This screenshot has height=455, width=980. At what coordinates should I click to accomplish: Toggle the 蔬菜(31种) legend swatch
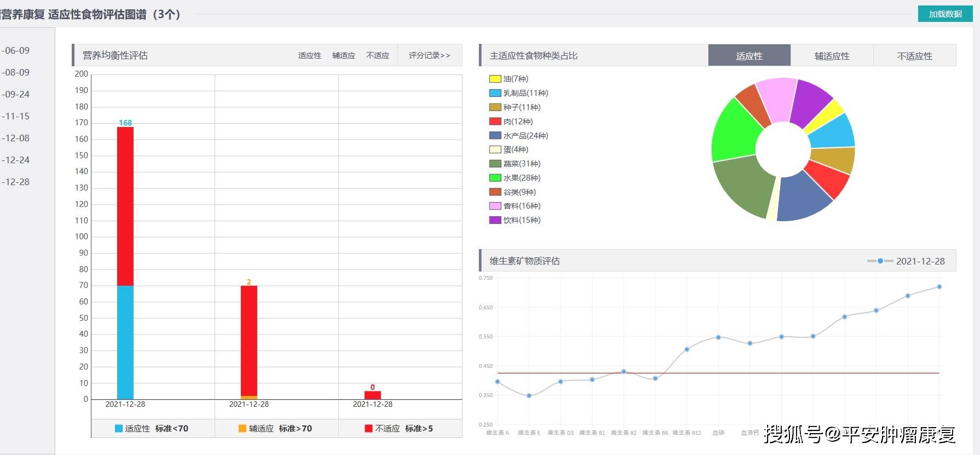495,164
